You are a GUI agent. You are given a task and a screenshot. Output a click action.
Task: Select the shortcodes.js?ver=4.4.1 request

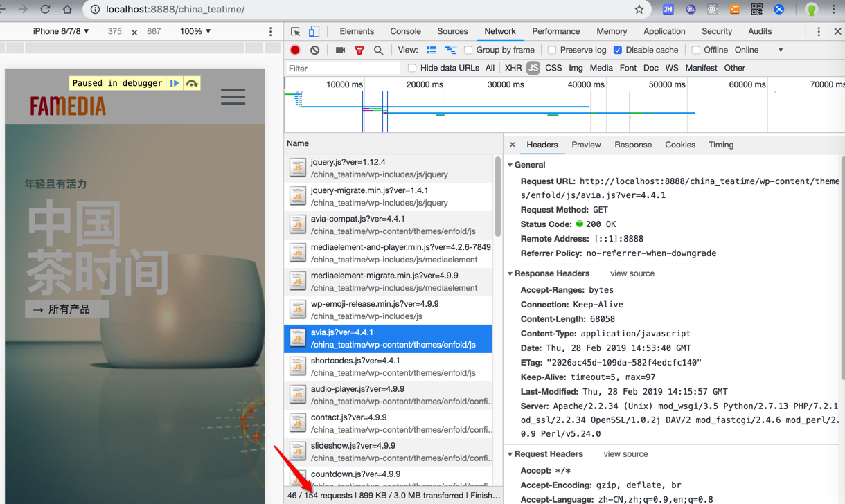[389, 367]
